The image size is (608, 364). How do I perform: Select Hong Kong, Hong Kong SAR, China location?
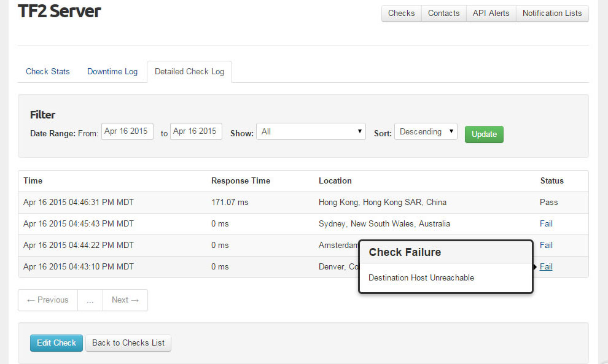[383, 203]
